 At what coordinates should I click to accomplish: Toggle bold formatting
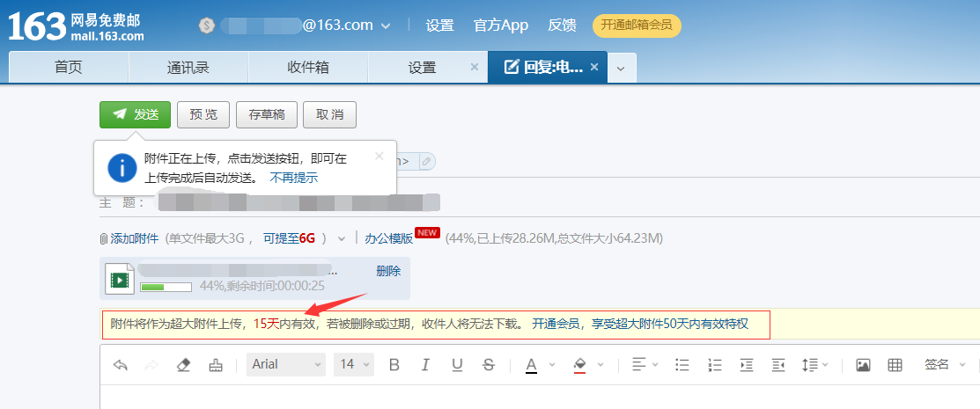[394, 365]
